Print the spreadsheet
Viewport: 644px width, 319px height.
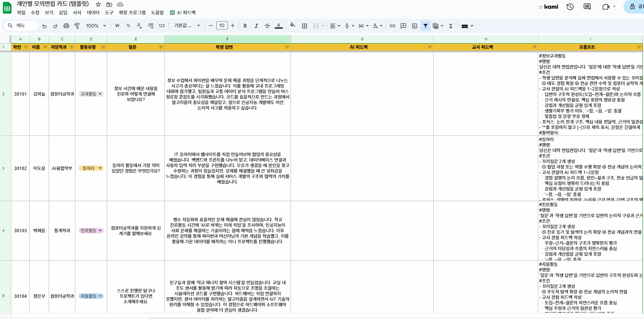pyautogui.click(x=66, y=26)
